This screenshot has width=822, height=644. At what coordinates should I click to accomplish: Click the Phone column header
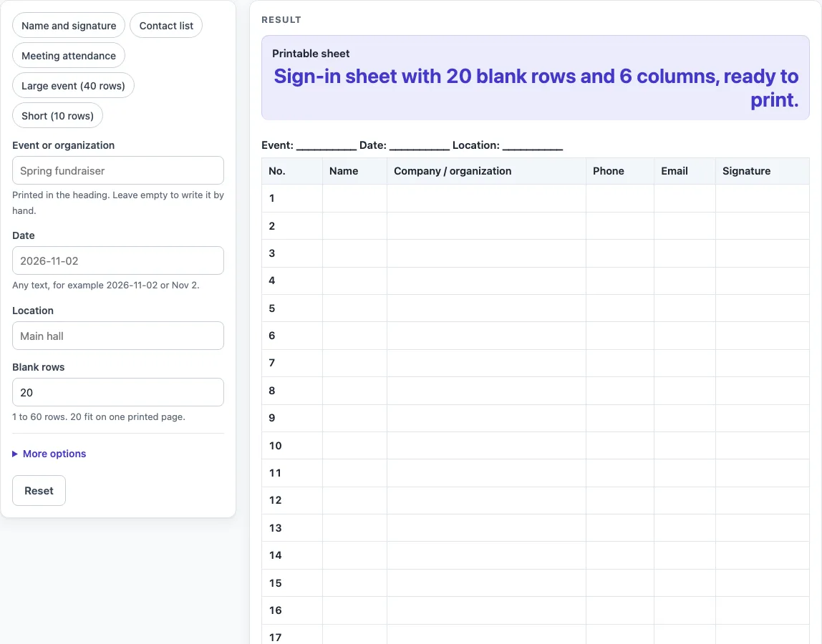620,171
